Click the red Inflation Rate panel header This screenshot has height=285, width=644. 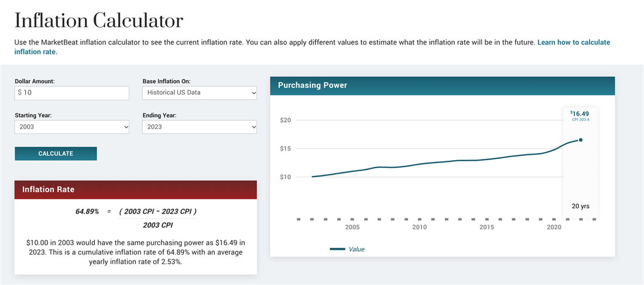coord(135,189)
